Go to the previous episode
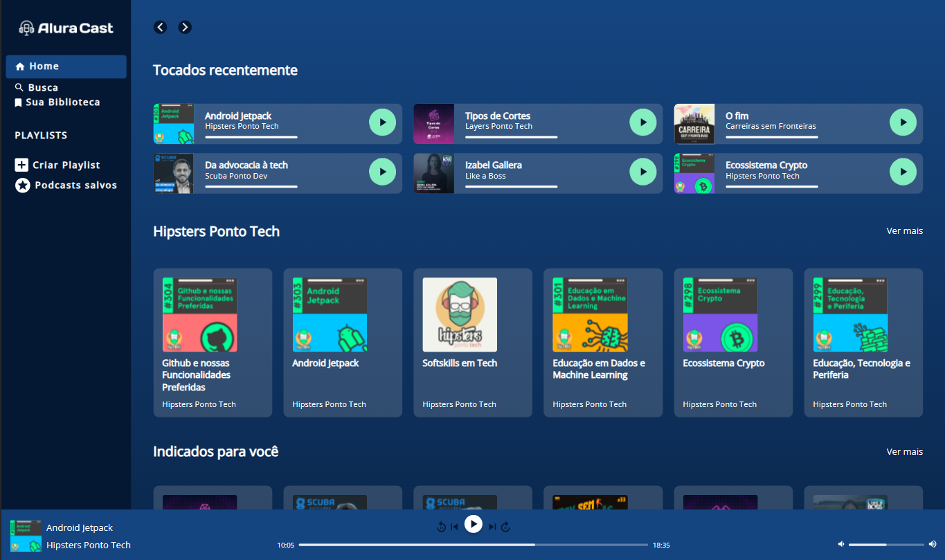The height and width of the screenshot is (560, 945). [455, 526]
